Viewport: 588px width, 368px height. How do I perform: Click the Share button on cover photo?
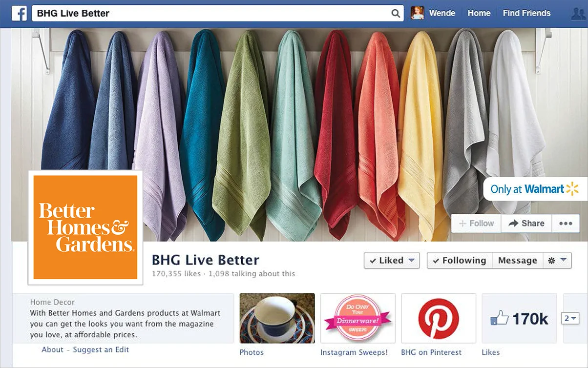pos(526,223)
